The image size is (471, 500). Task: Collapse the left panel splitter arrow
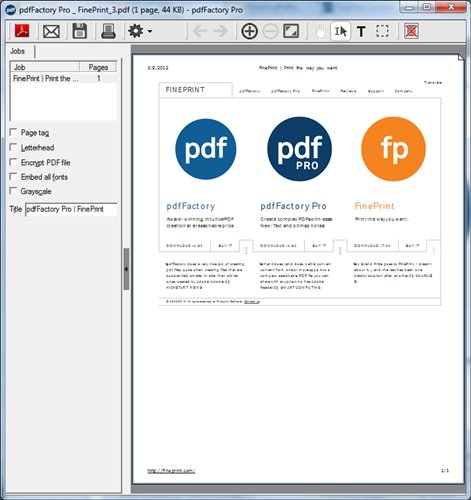click(x=126, y=269)
